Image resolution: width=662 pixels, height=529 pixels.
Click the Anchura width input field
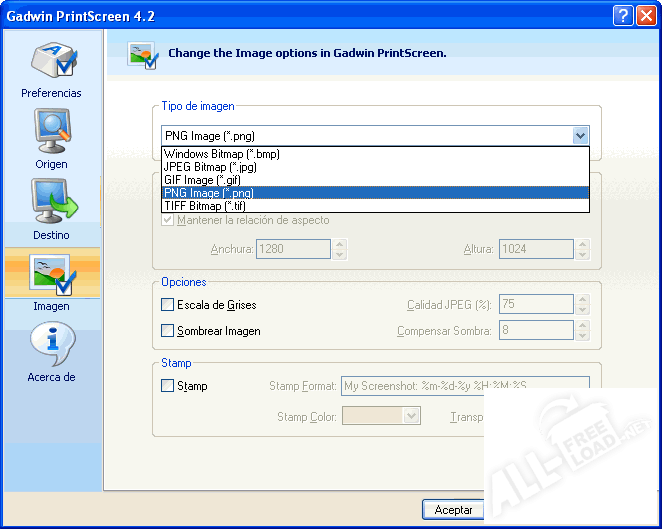click(x=293, y=250)
